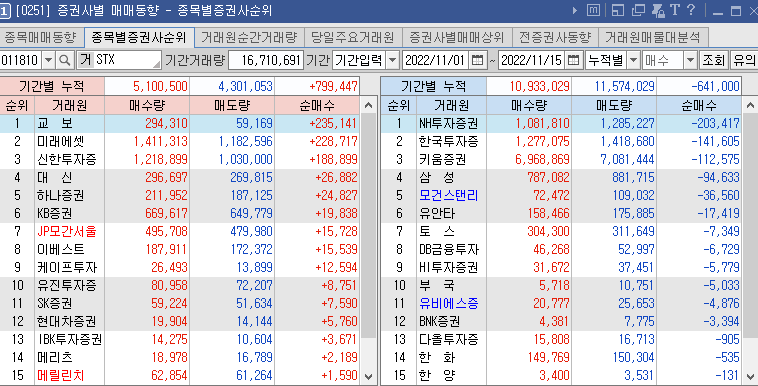Open the 전증권사동향 tab

[x=555, y=37]
